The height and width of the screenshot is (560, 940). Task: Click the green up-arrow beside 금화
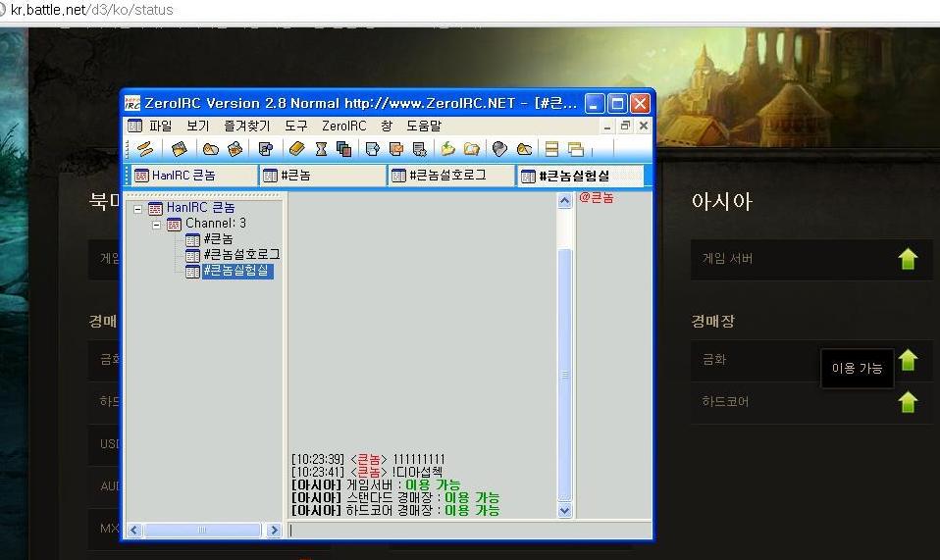tap(909, 360)
